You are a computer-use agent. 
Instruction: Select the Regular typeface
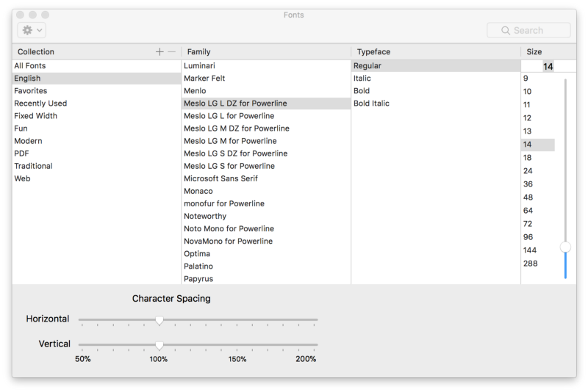pyautogui.click(x=436, y=66)
